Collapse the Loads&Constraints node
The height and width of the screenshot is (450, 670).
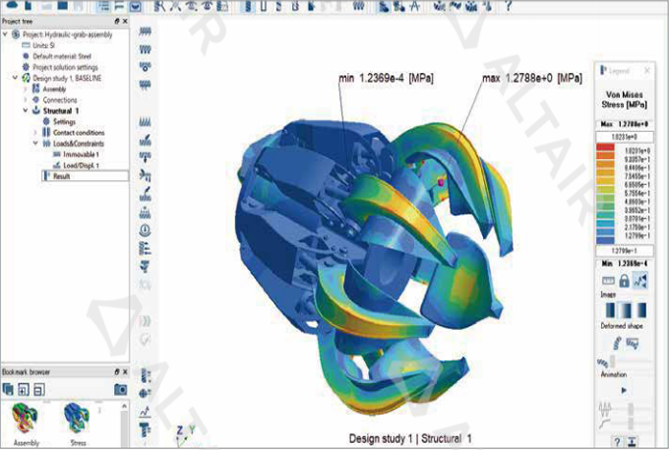36,143
